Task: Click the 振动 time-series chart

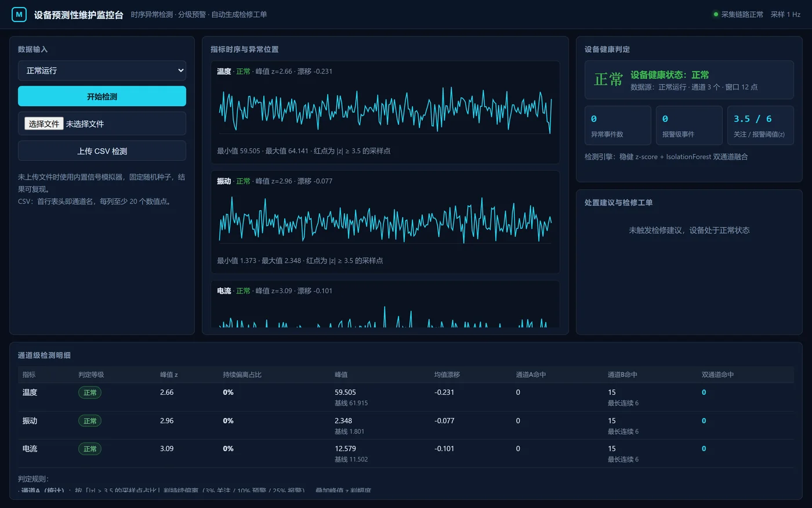Action: [x=385, y=219]
